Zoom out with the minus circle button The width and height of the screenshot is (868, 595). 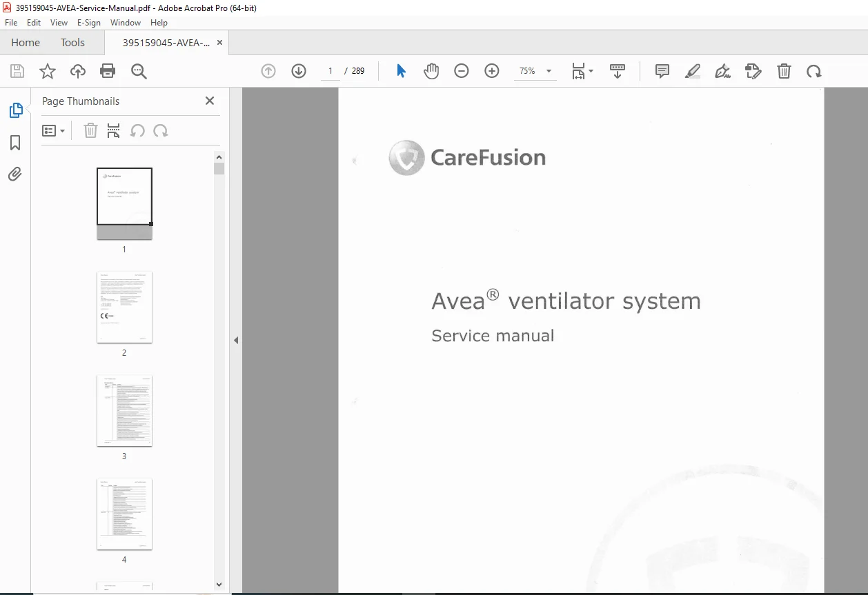coord(462,71)
